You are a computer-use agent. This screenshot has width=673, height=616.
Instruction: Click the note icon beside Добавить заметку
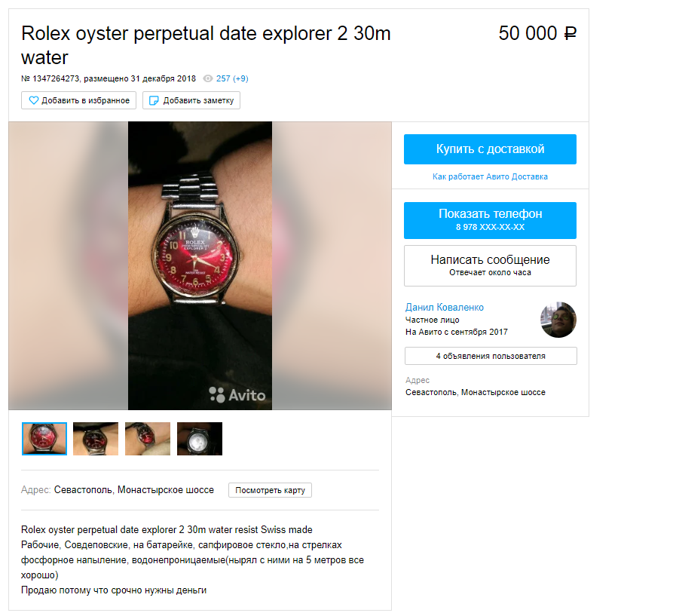(x=154, y=100)
